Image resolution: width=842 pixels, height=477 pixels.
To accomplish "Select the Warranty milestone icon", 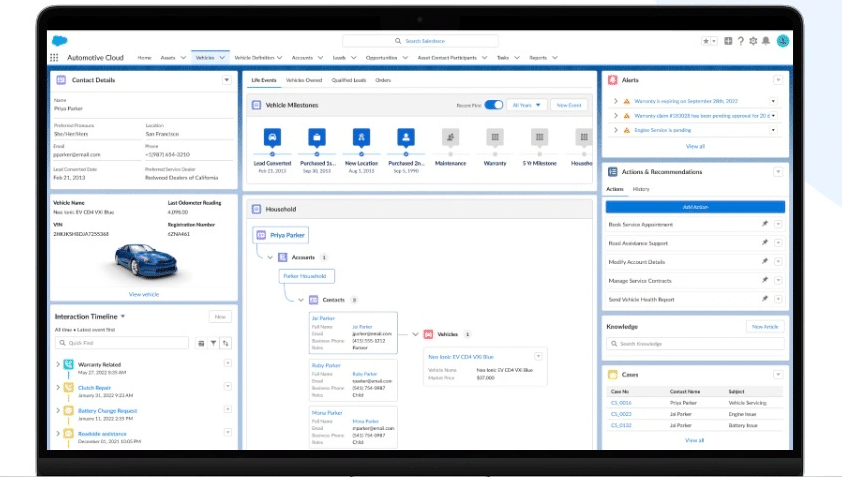I will click(x=495, y=137).
